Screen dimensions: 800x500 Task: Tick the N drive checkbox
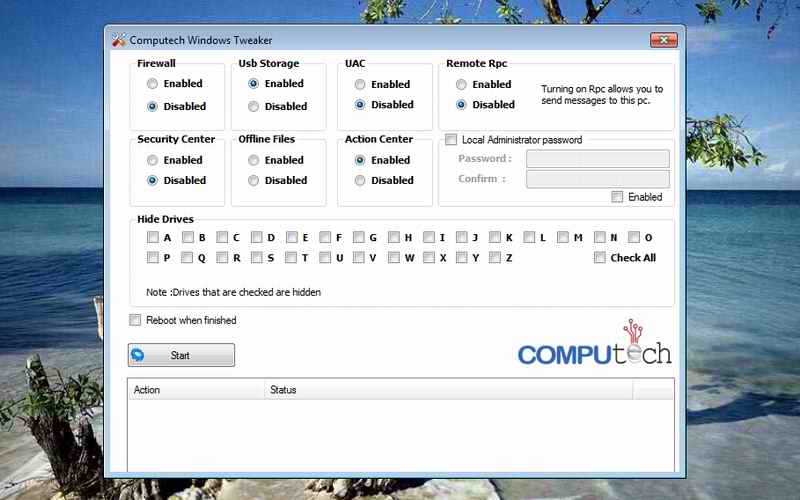[x=600, y=237]
